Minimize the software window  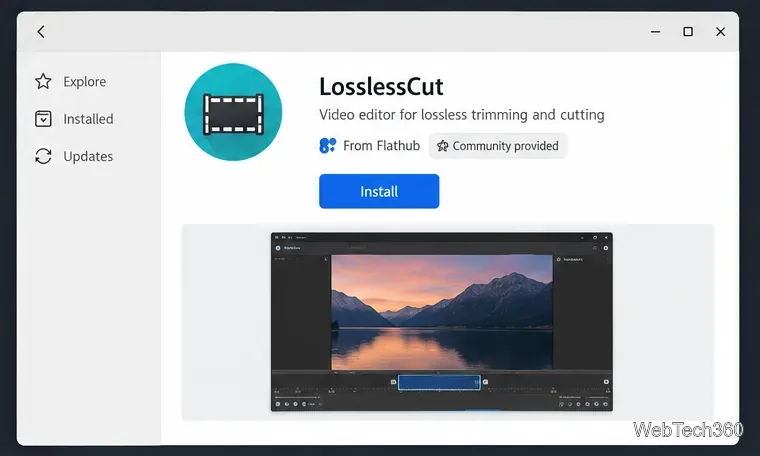[655, 32]
